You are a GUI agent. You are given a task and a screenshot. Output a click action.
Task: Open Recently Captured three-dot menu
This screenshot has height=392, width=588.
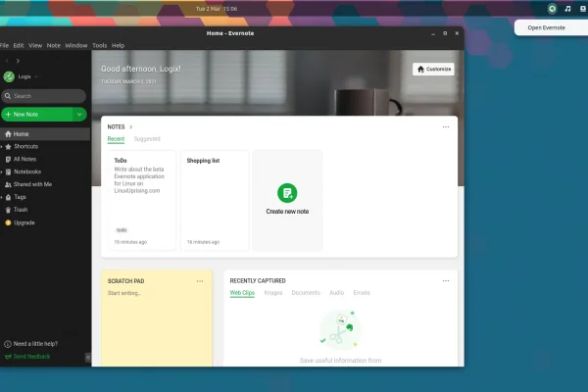coord(446,280)
